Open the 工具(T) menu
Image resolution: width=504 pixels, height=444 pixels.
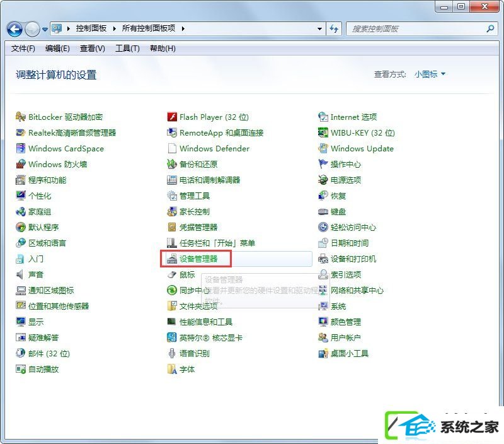pyautogui.click(x=128, y=49)
